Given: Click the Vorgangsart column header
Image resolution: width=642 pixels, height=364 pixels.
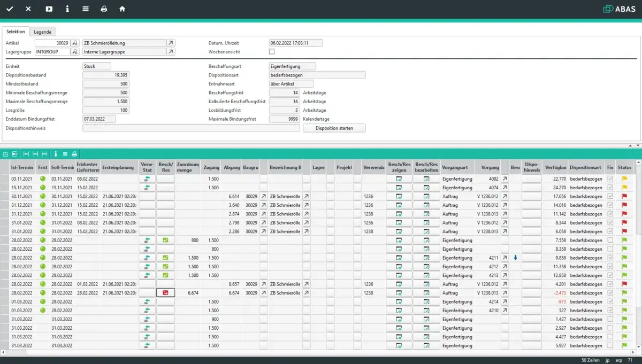Looking at the screenshot, I should tap(457, 167).
